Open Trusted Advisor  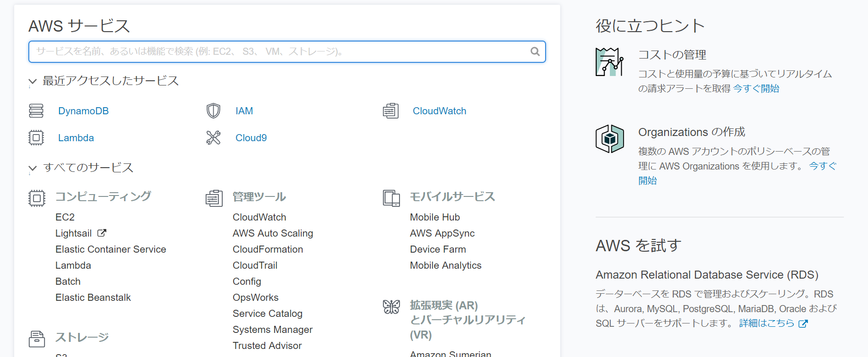(x=267, y=346)
